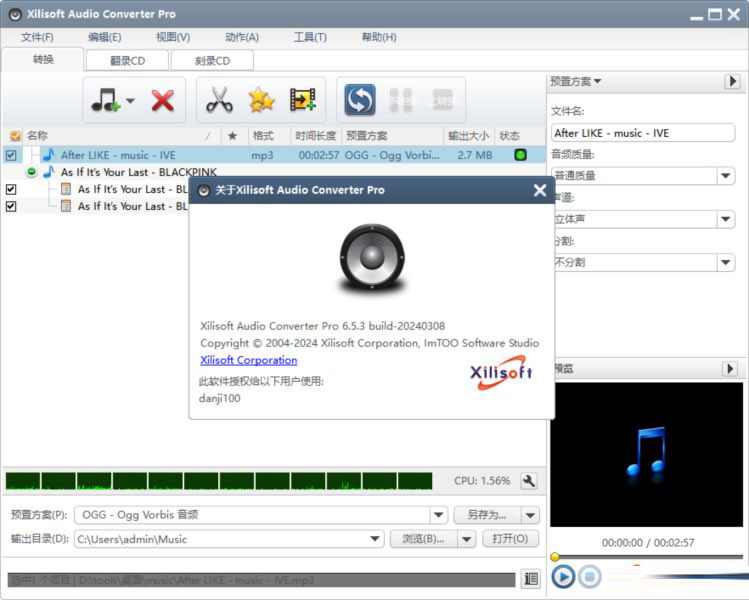Click the danji100 licensed user text
This screenshot has width=749, height=600.
(x=220, y=398)
